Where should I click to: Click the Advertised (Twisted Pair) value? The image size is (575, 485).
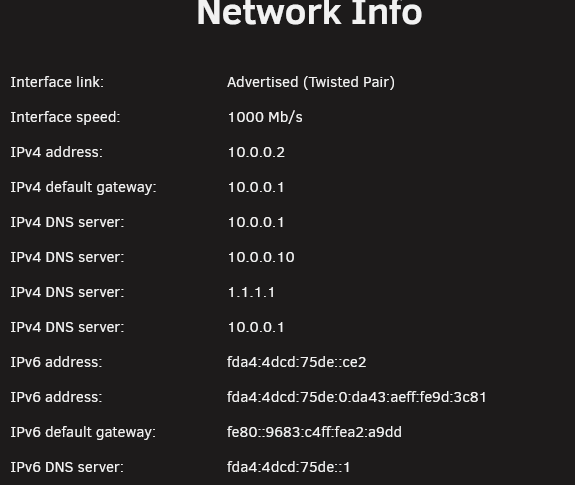tap(311, 82)
